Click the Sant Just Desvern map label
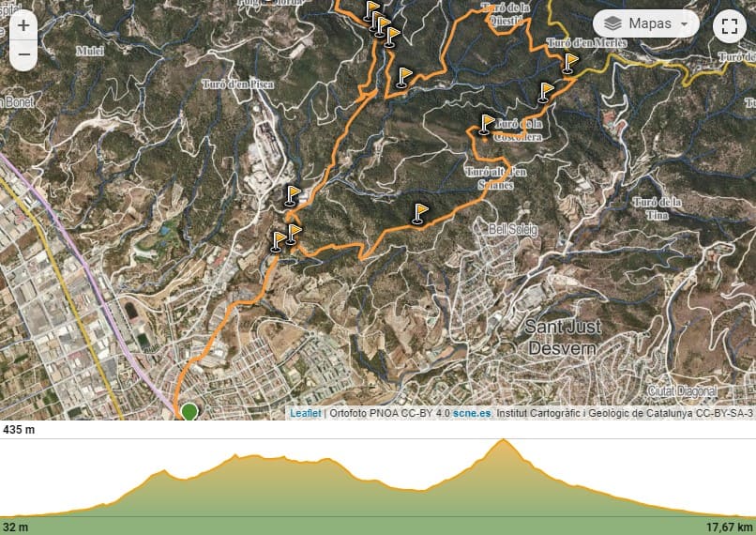Screen dimensions: 756x535 [x=562, y=337]
